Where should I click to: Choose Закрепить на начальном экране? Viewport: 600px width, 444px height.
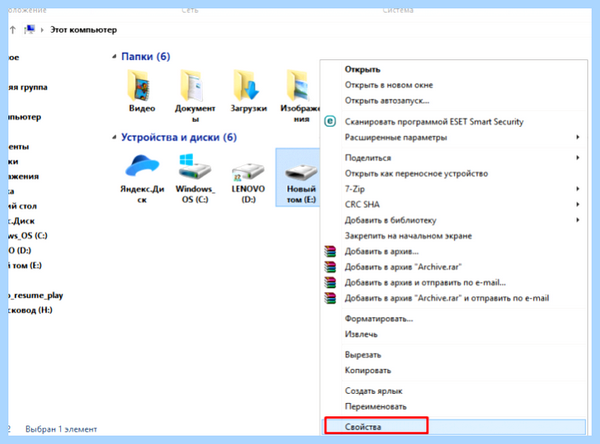click(454, 236)
